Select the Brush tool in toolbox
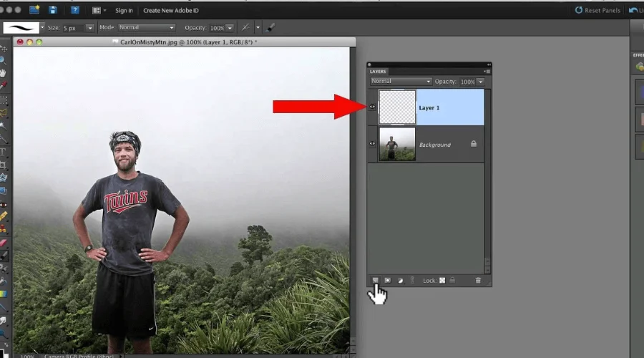 [x=4, y=256]
